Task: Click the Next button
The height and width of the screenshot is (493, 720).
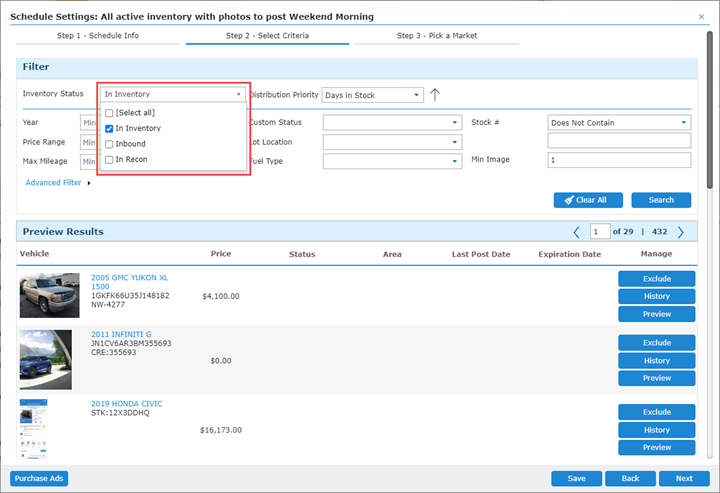Action: pyautogui.click(x=684, y=478)
